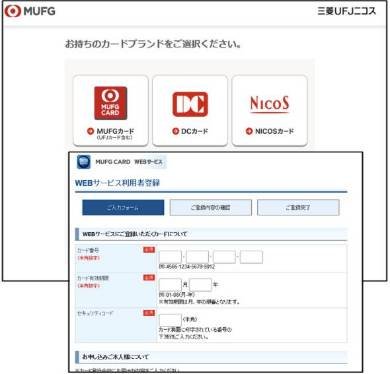Viewport: 390px width, 374px height.
Task: Click the WEBサービス利用者登録 heading
Action: (x=117, y=183)
